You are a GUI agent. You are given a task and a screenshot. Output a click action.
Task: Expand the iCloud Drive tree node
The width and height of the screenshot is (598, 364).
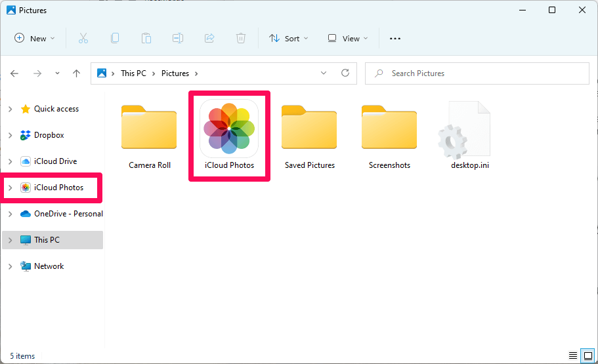coord(11,161)
